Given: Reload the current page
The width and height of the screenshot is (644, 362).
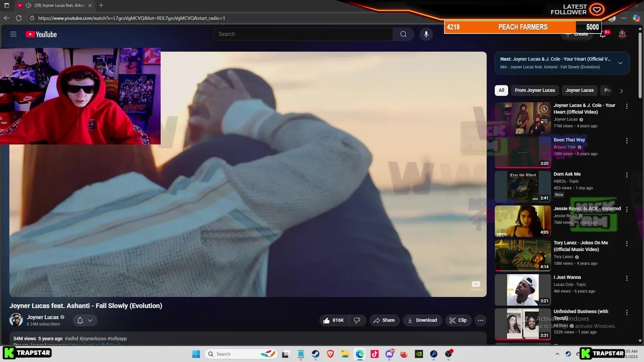Looking at the screenshot, I should tap(19, 18).
